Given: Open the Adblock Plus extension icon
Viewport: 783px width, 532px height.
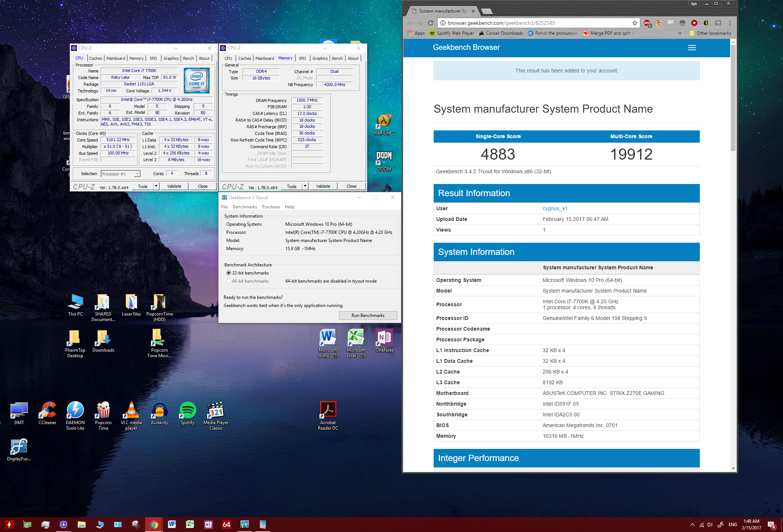Looking at the screenshot, I should 647,23.
